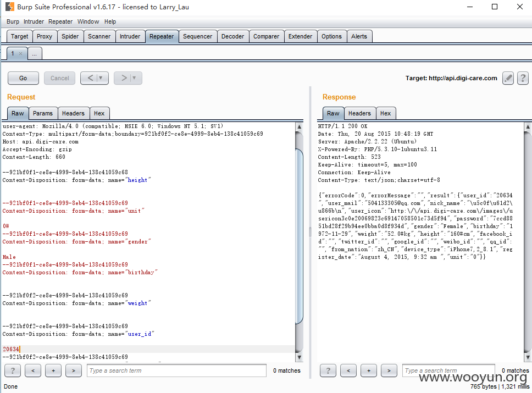Click the request pane scrollbar thumb
The height and width of the screenshot is (393, 532).
(x=299, y=236)
